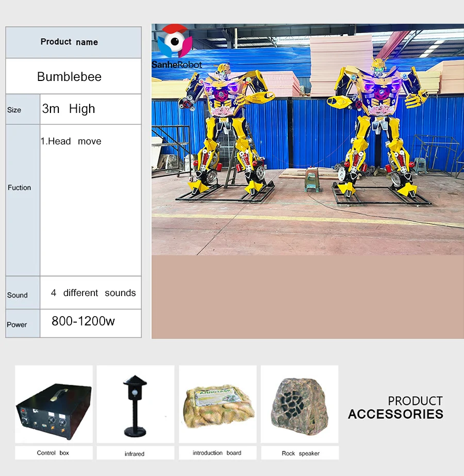Screen dimensions: 464x476
Task: Click the 'Fuction' row label
Action: 20,188
